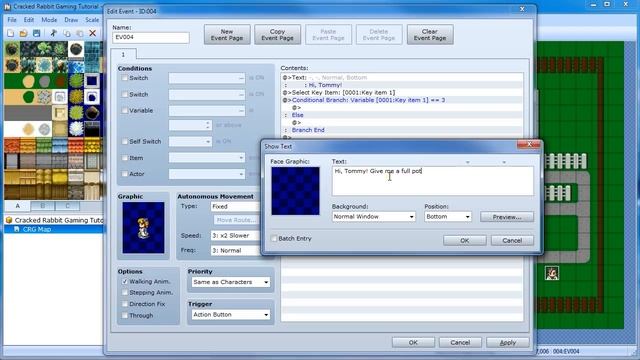
Task: Click the CRG Map icon in the tree
Action: tap(16, 229)
